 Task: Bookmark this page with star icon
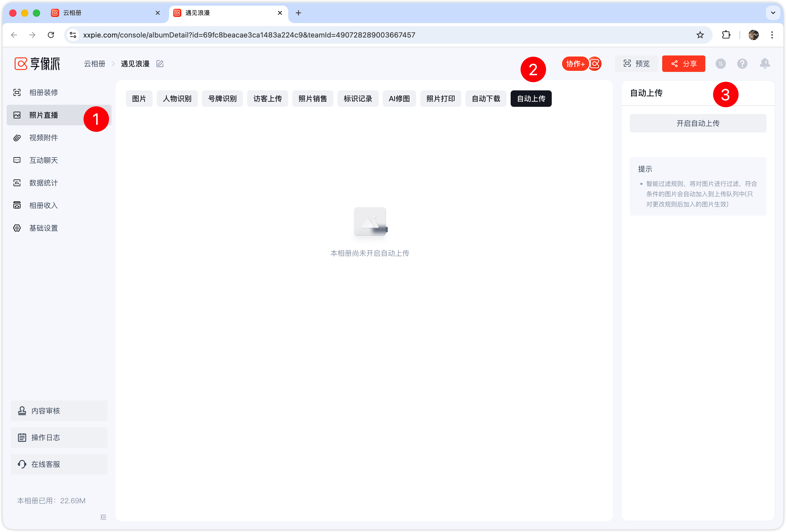[x=700, y=35]
